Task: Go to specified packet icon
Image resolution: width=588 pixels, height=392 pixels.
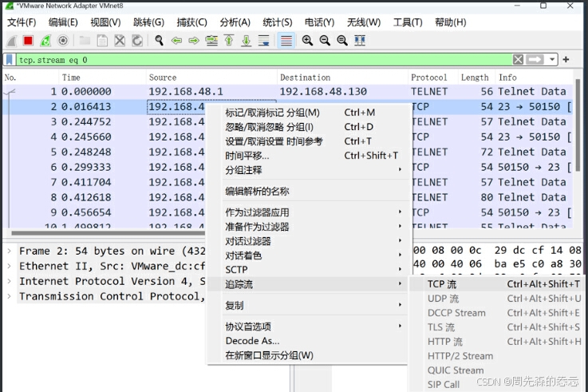Action: click(x=211, y=41)
